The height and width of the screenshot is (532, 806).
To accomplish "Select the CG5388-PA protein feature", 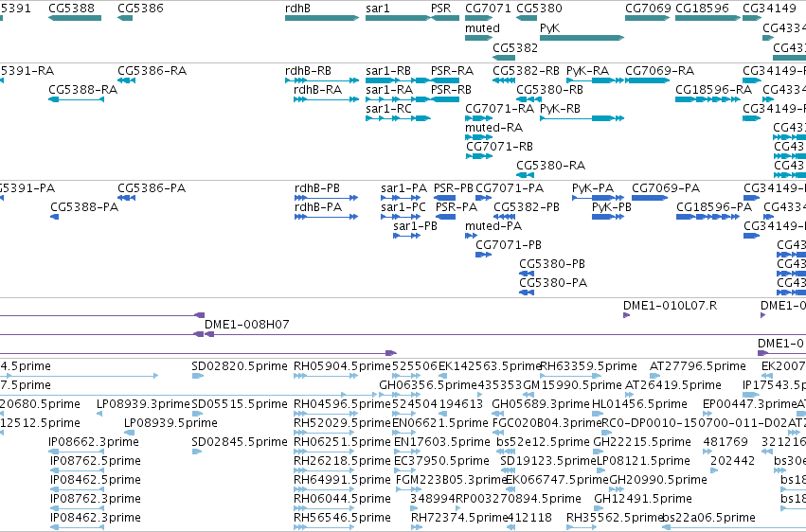I will 55,217.
